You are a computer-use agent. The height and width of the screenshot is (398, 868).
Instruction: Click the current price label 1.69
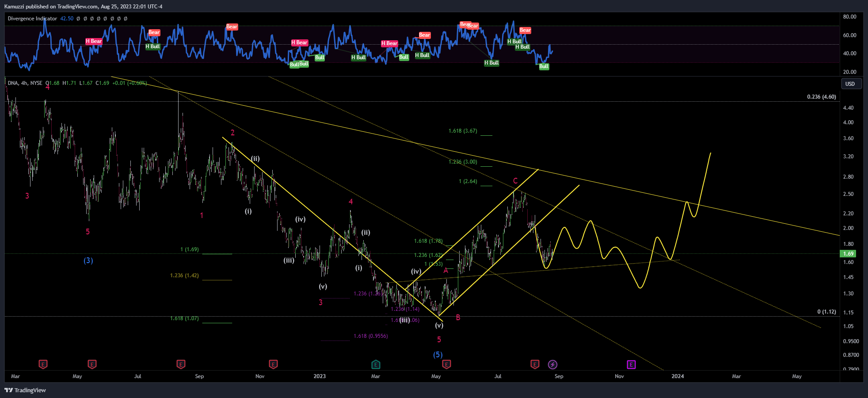[x=848, y=254]
